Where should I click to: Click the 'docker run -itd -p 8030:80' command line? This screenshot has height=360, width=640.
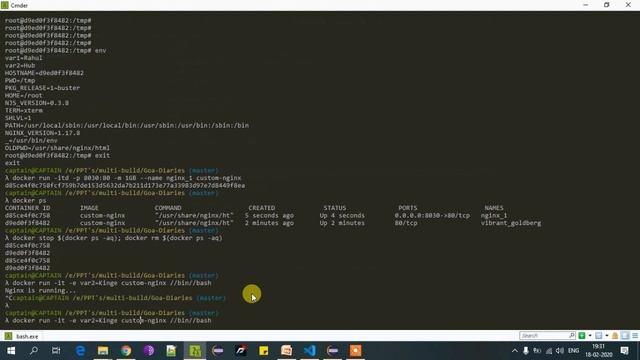[x=123, y=178]
